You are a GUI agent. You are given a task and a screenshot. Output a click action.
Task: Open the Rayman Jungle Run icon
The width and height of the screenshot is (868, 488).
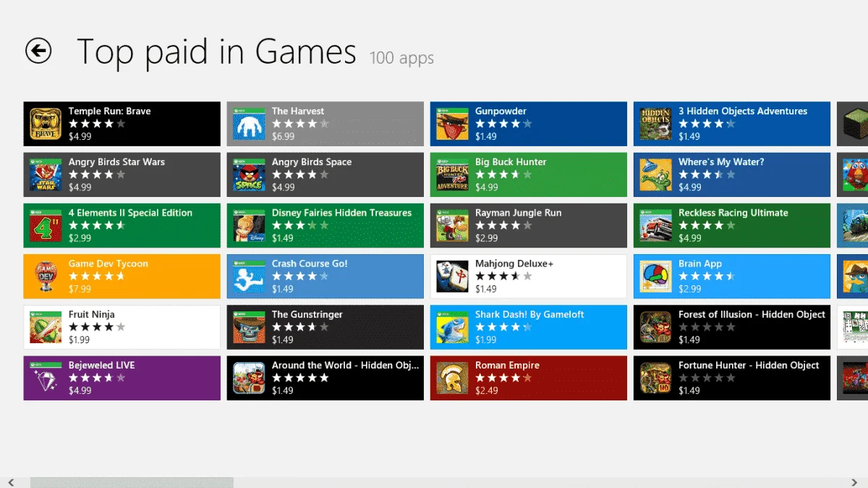tap(452, 225)
